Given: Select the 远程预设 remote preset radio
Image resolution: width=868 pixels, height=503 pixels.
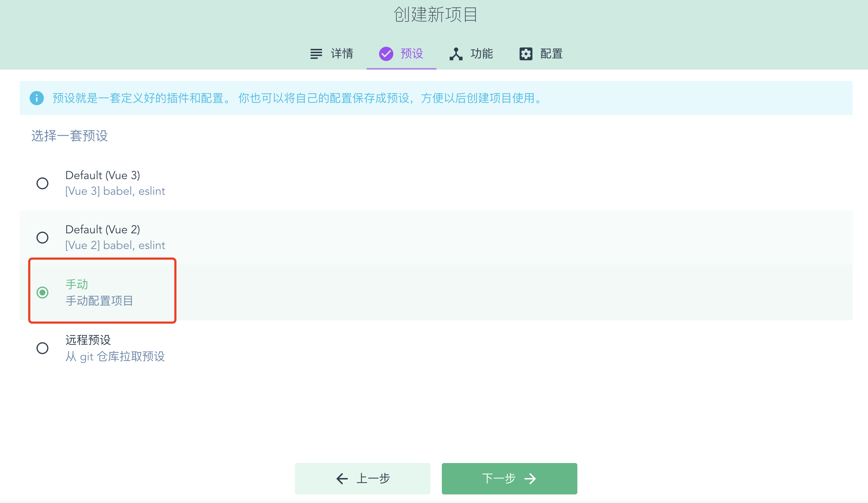Looking at the screenshot, I should pos(42,348).
